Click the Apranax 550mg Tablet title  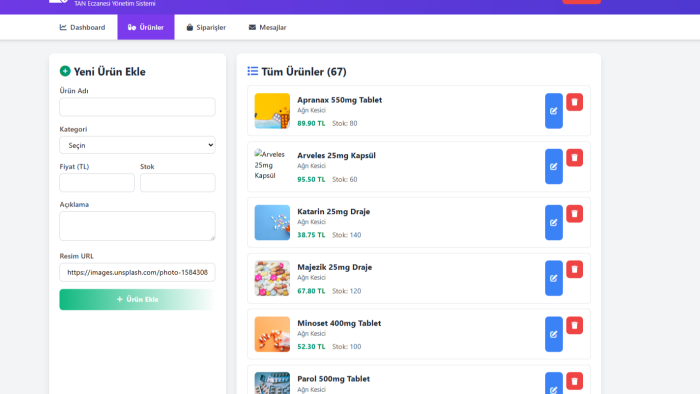point(339,100)
